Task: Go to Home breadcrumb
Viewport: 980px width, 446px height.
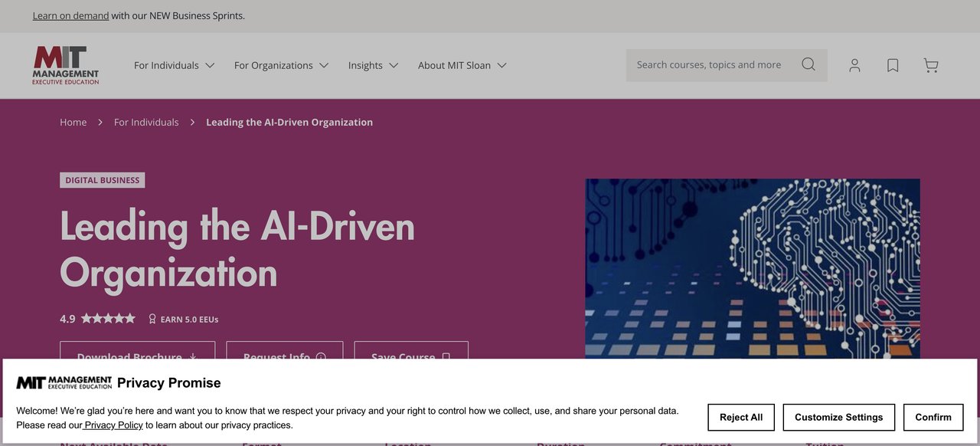Action: click(x=73, y=122)
